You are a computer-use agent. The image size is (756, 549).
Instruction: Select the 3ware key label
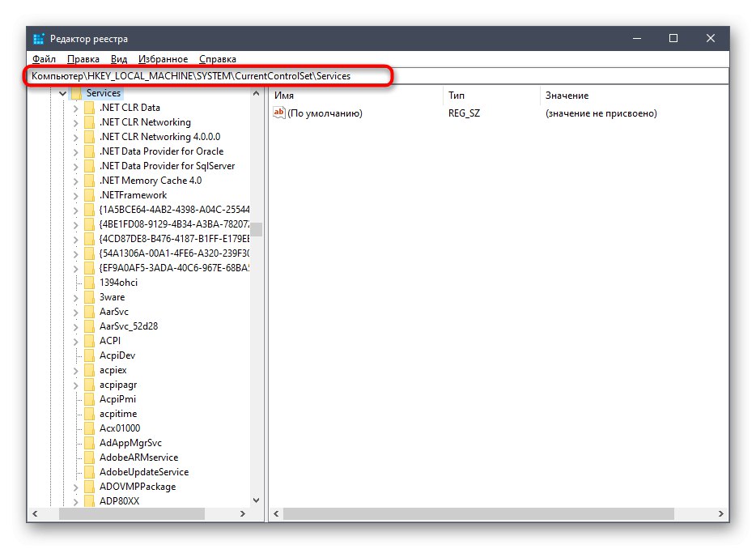coord(112,297)
